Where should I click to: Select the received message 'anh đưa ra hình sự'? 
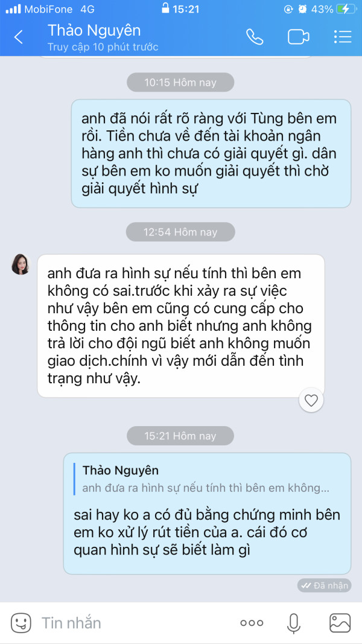click(180, 326)
